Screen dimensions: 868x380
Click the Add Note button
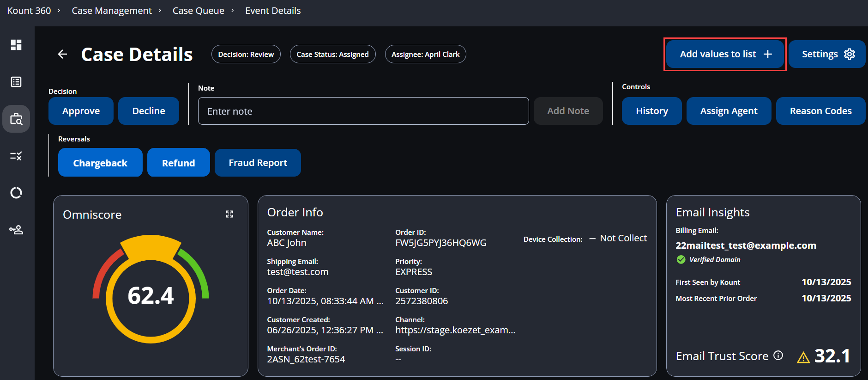[x=568, y=111]
